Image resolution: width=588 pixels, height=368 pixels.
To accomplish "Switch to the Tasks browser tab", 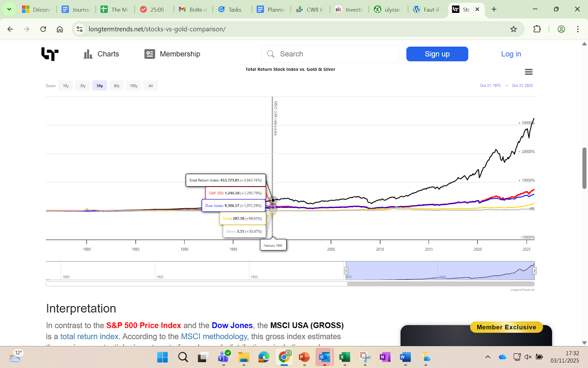I will coord(232,10).
